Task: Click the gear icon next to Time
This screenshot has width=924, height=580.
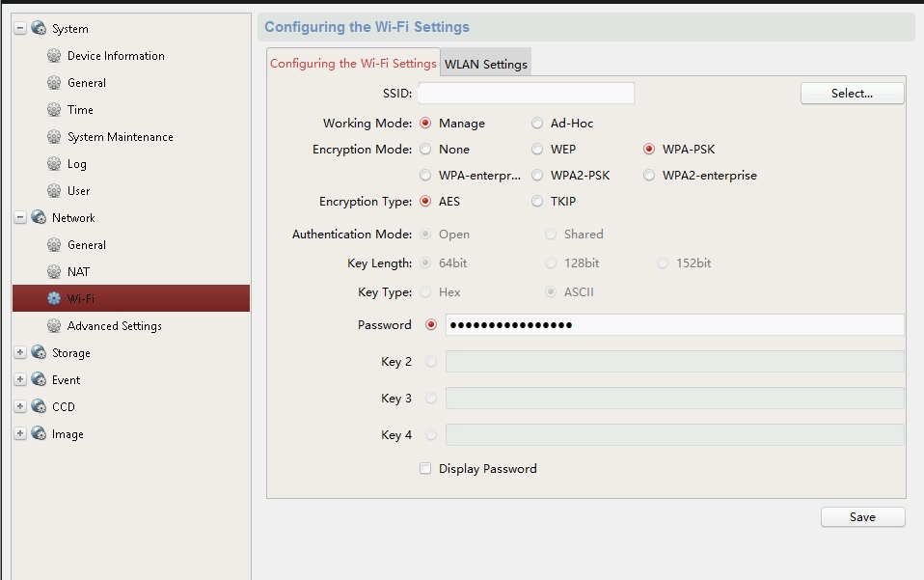Action: (x=54, y=110)
